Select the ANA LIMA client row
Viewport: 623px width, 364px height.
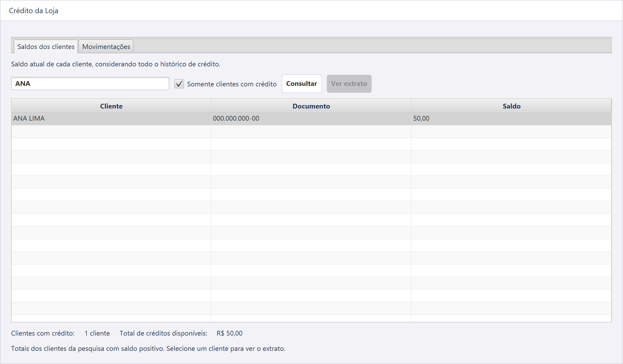[311, 119]
